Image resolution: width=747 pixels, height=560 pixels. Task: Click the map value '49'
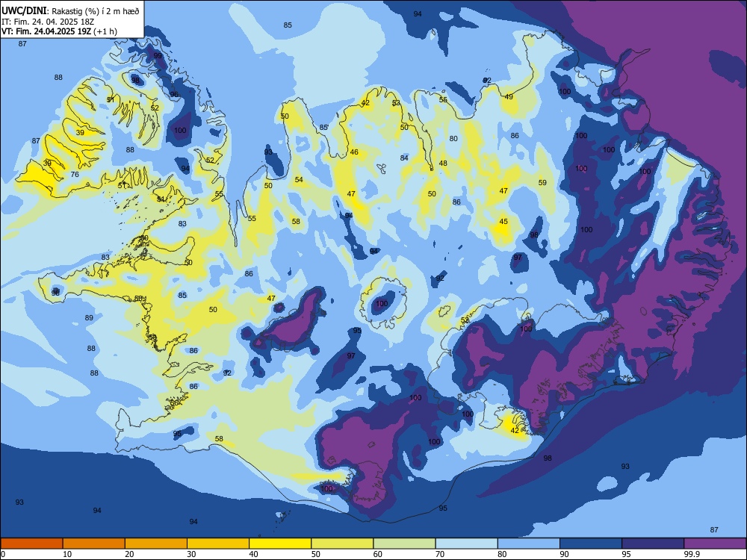[x=509, y=97]
